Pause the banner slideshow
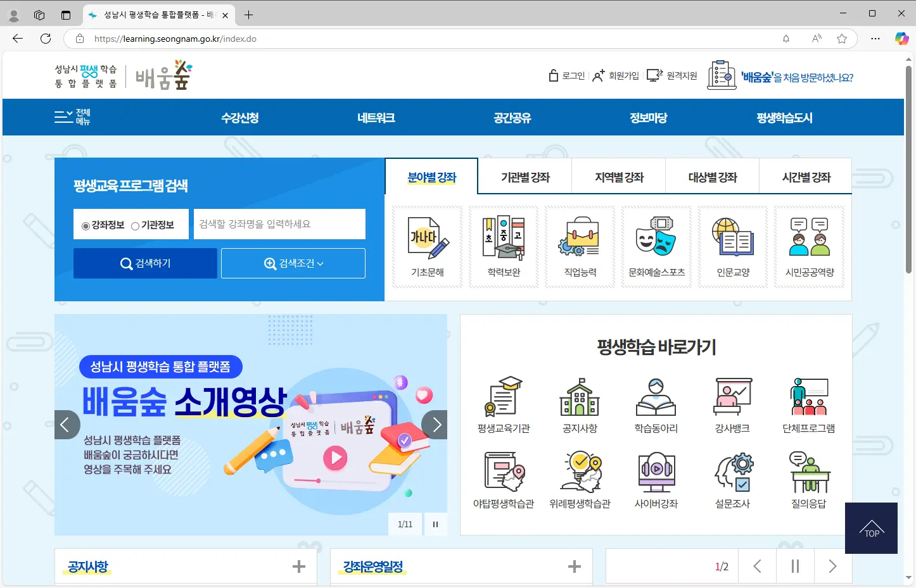This screenshot has width=916, height=588. tap(435, 524)
